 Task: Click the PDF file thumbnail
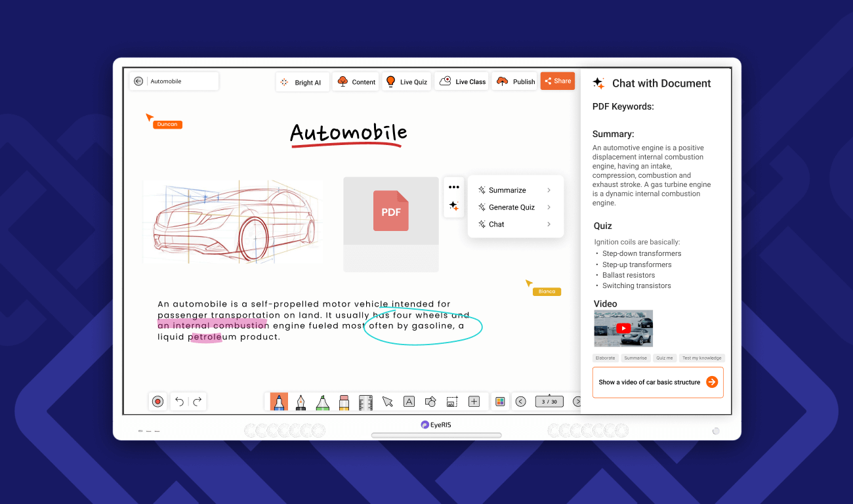(391, 224)
